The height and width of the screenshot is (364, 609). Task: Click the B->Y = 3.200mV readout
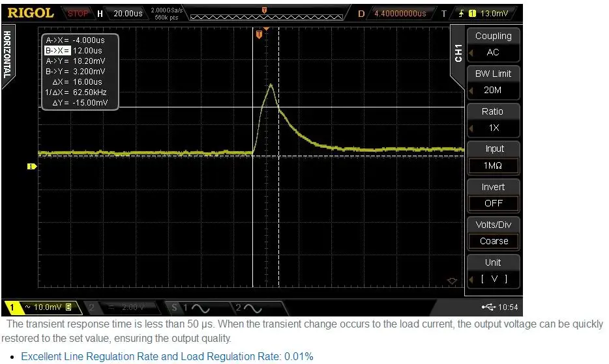pyautogui.click(x=76, y=72)
